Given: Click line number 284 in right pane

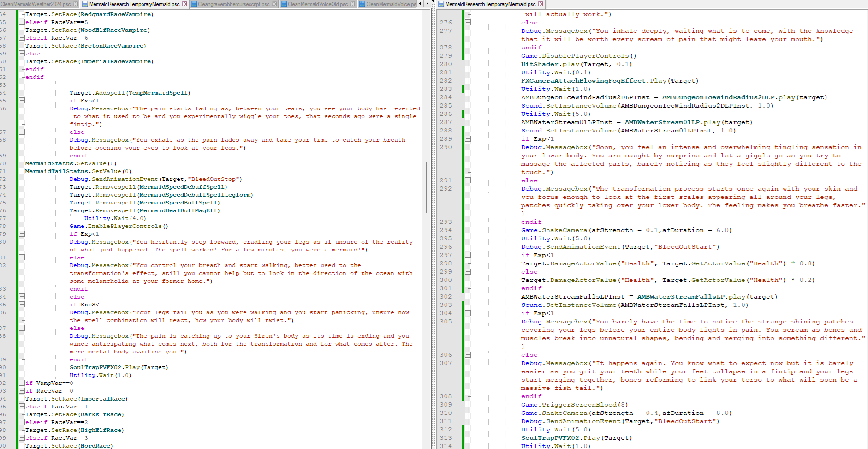Looking at the screenshot, I should 446,97.
